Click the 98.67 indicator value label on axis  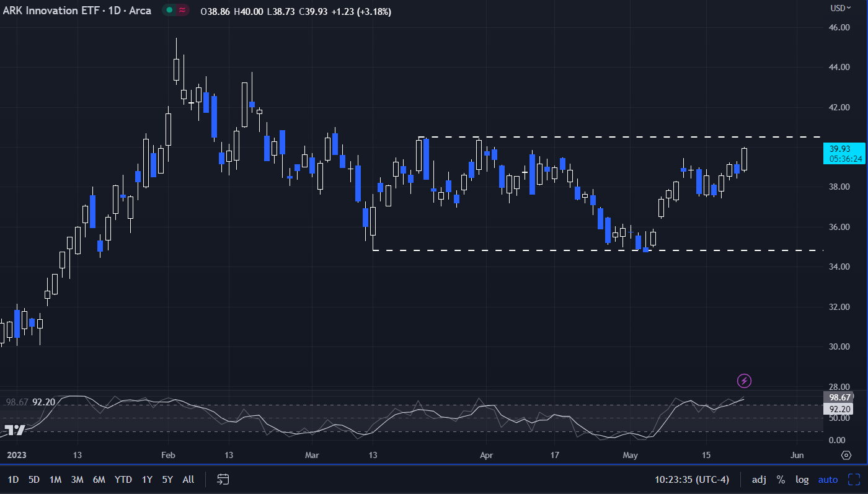pos(839,397)
